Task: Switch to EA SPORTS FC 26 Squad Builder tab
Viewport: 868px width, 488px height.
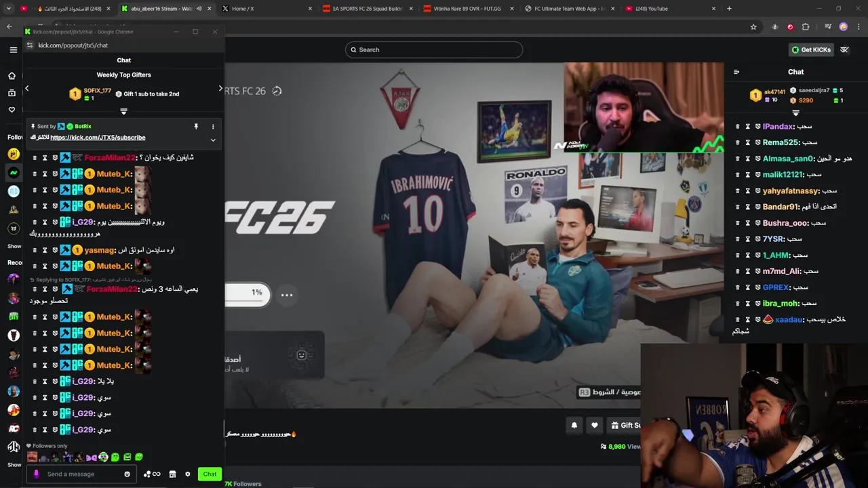Action: [366, 9]
